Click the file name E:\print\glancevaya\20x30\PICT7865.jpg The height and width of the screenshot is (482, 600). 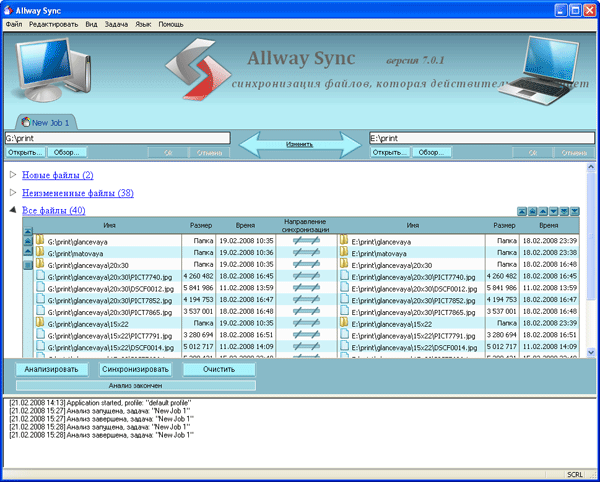[413, 313]
